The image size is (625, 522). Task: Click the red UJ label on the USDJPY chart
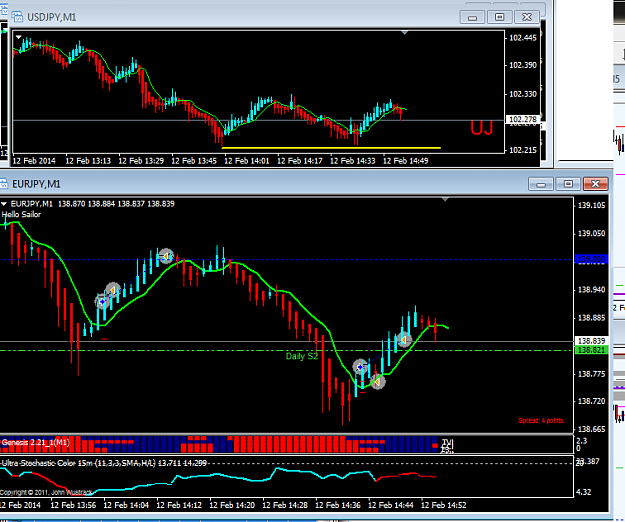click(x=482, y=128)
